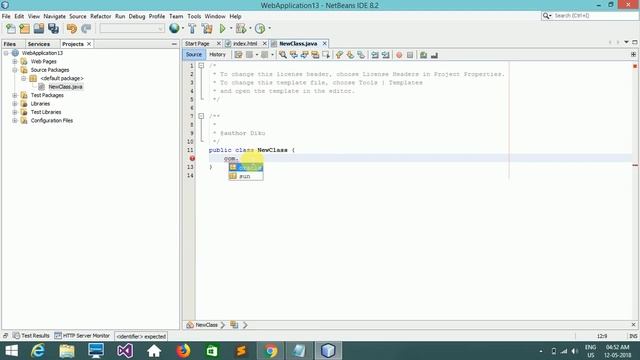
Task: Click the red Start Macro Recording icon
Action: [x=399, y=55]
